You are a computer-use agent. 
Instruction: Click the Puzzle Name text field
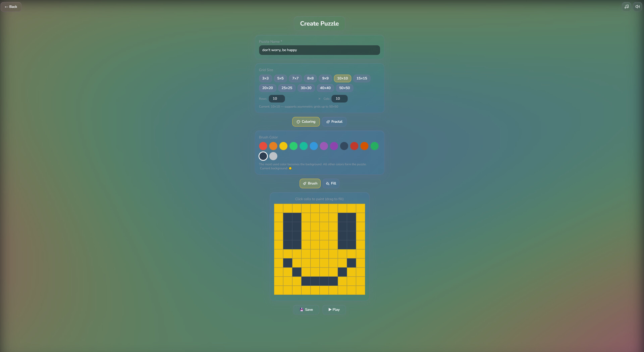[319, 50]
